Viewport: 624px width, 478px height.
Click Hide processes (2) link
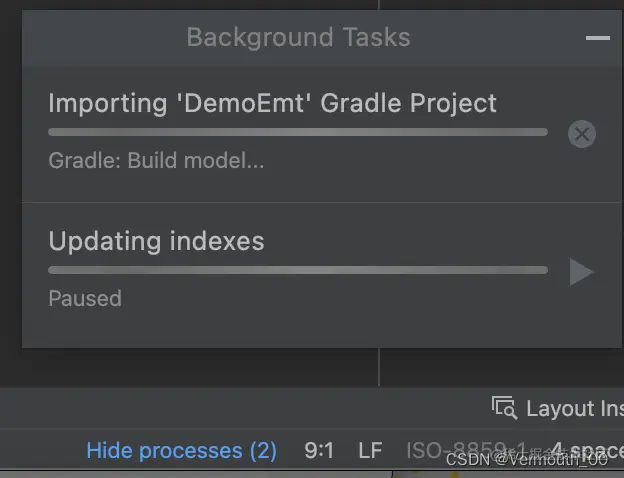click(181, 451)
